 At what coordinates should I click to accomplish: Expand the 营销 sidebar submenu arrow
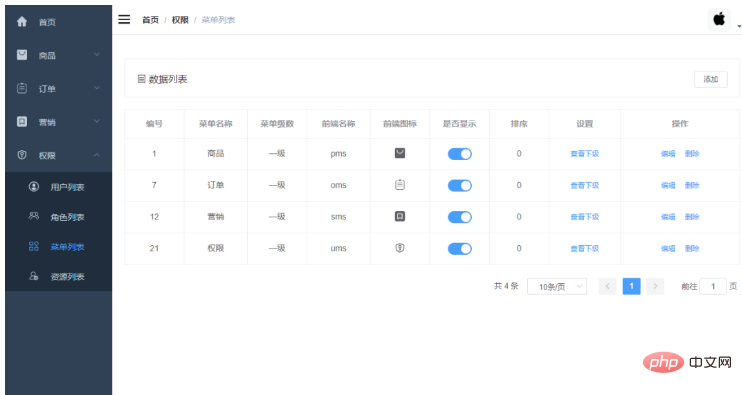click(97, 122)
